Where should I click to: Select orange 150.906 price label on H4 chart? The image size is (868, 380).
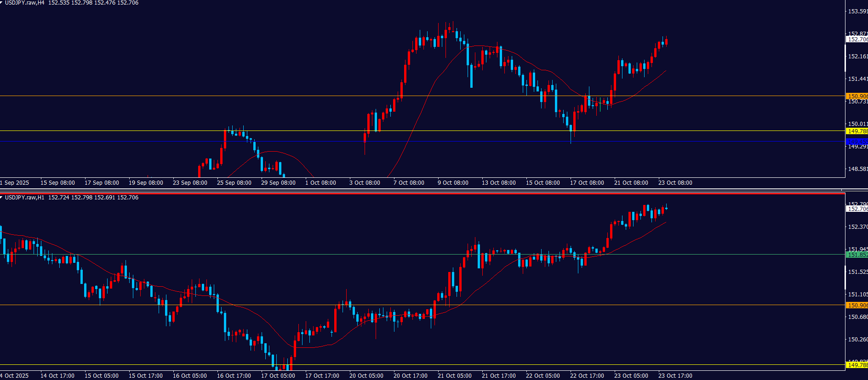point(857,96)
